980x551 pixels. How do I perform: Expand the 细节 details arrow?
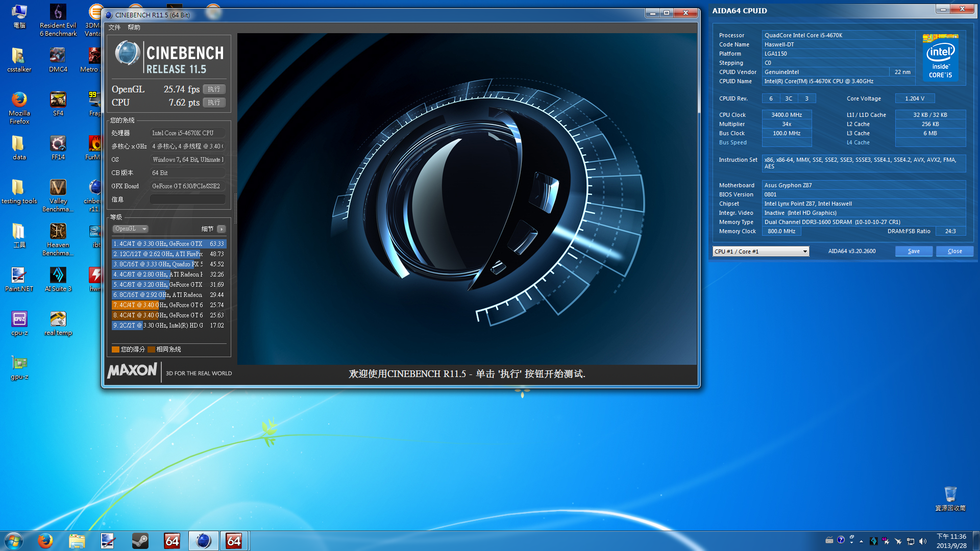coord(222,229)
